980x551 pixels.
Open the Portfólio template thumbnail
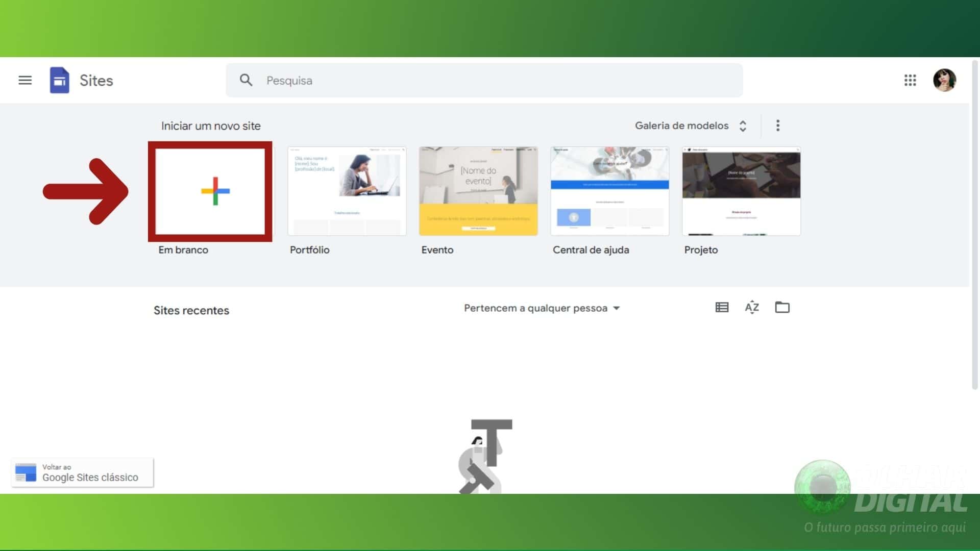347,191
